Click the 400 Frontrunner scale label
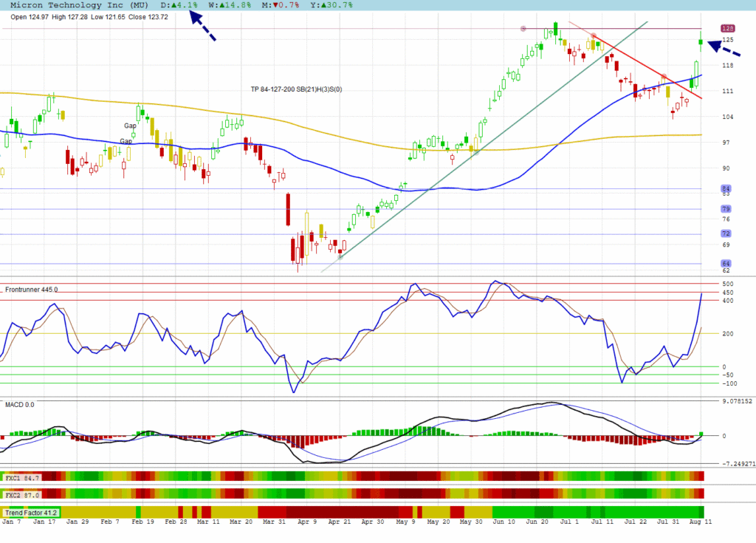Viewport: 756px width, 543px height. 728,301
